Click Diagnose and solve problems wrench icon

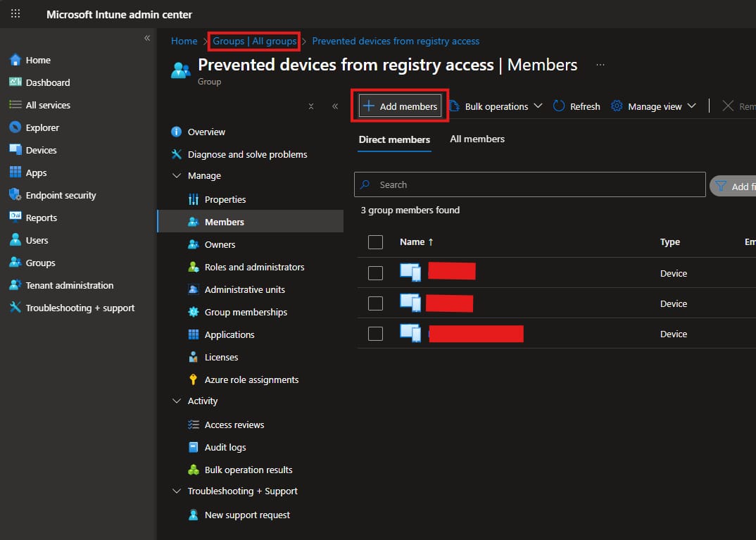(177, 154)
